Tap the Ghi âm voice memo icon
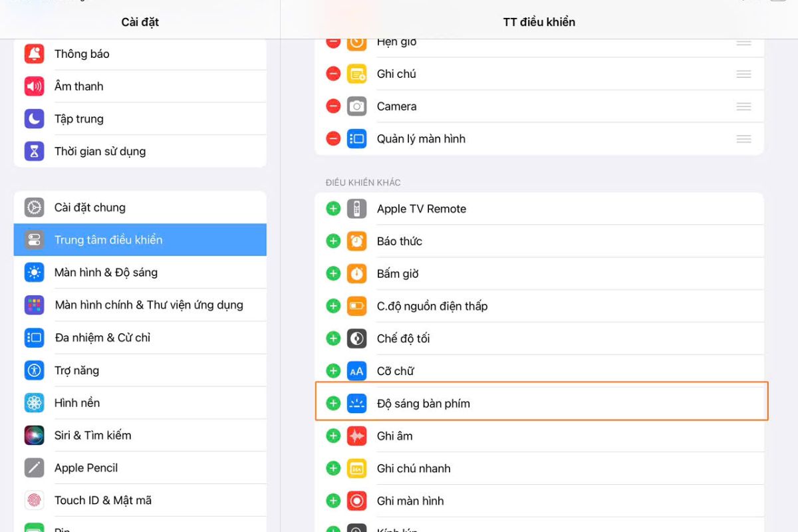The width and height of the screenshot is (798, 532). tap(356, 436)
